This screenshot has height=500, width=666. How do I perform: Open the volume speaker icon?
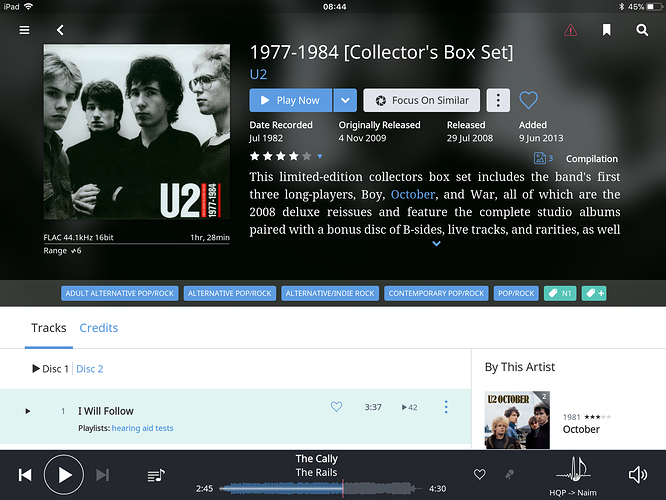pyautogui.click(x=638, y=475)
